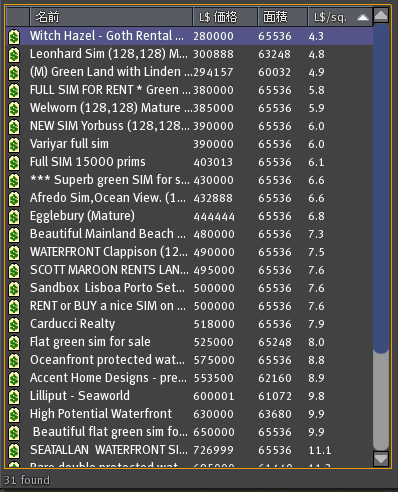The image size is (398, 492).
Task: Sort list by the 名前 column header
Action: [x=111, y=17]
